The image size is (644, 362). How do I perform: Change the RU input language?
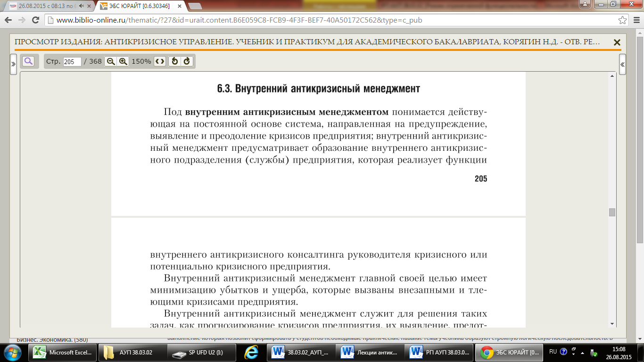pyautogui.click(x=553, y=352)
